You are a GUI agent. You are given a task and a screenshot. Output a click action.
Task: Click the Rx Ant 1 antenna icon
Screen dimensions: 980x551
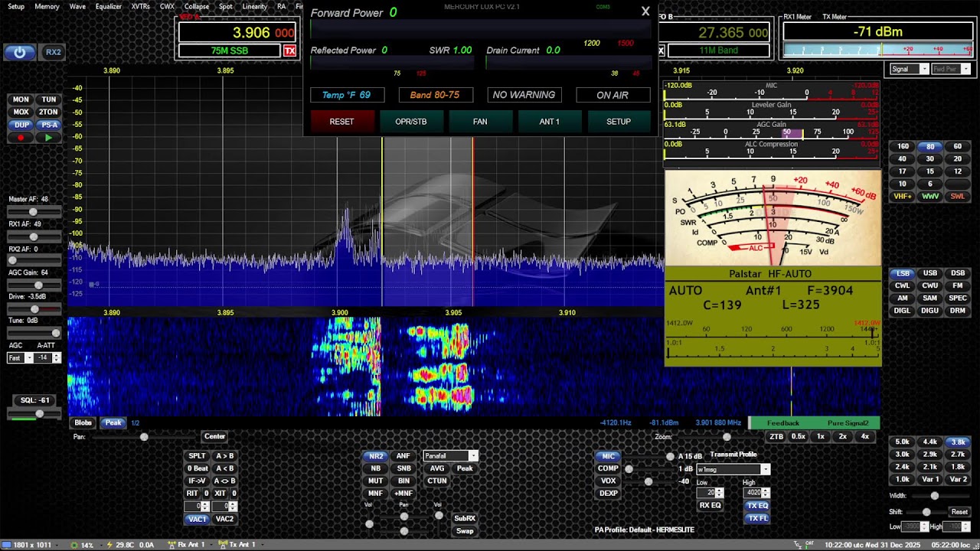pyautogui.click(x=171, y=545)
